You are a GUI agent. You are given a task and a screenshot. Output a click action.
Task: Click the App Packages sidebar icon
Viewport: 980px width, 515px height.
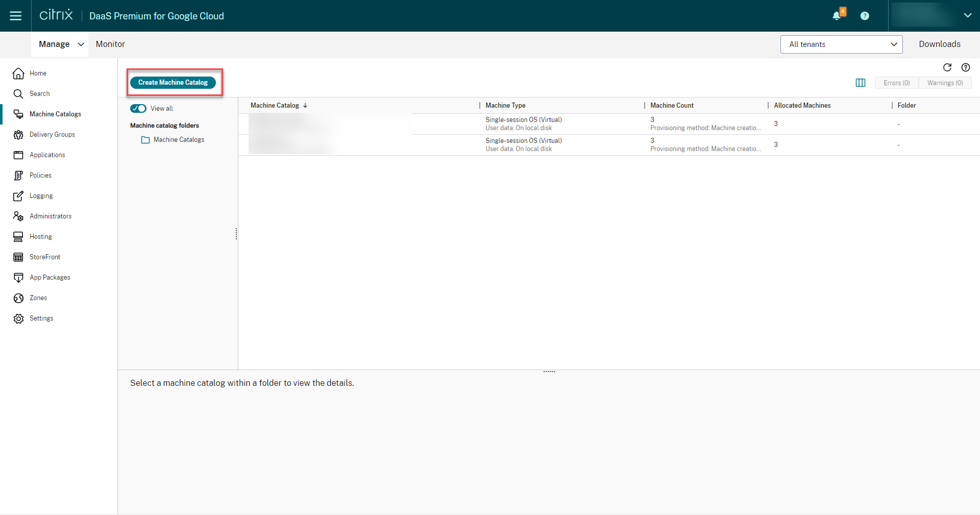tap(18, 278)
